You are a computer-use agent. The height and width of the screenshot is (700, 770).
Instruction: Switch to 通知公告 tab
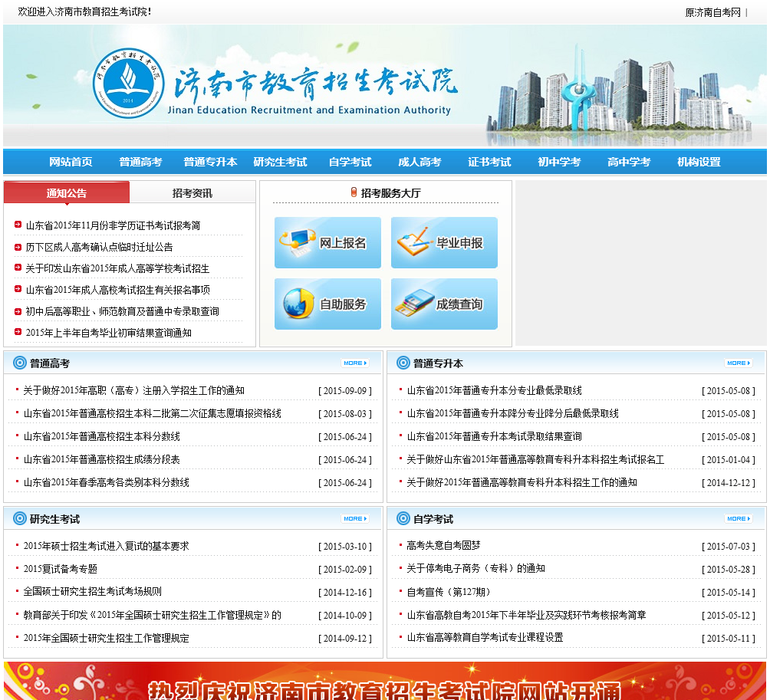[x=67, y=192]
